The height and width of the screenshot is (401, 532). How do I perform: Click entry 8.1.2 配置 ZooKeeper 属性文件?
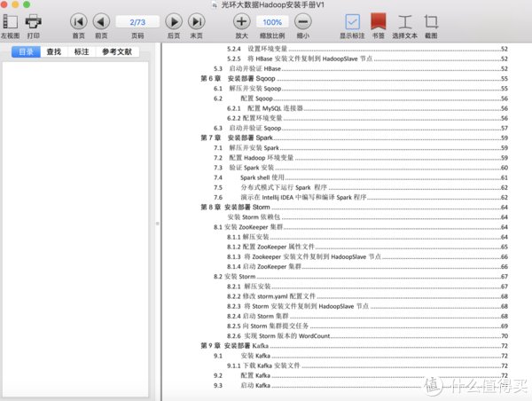point(367,247)
